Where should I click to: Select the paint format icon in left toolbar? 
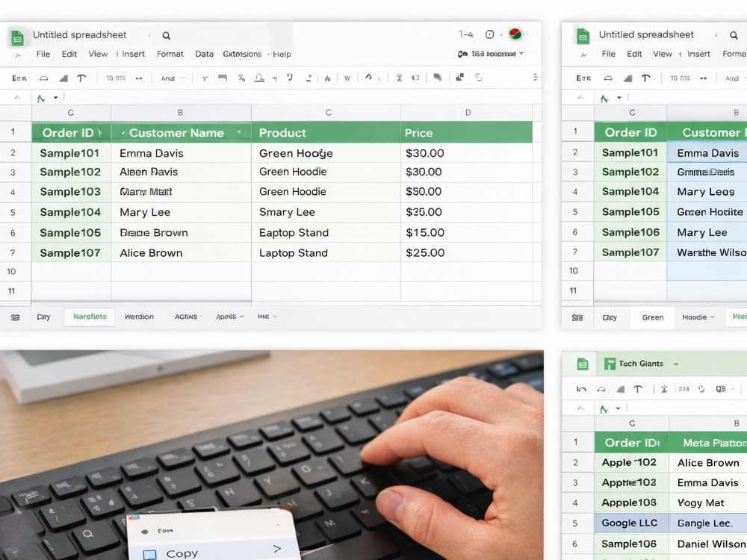pyautogui.click(x=63, y=78)
